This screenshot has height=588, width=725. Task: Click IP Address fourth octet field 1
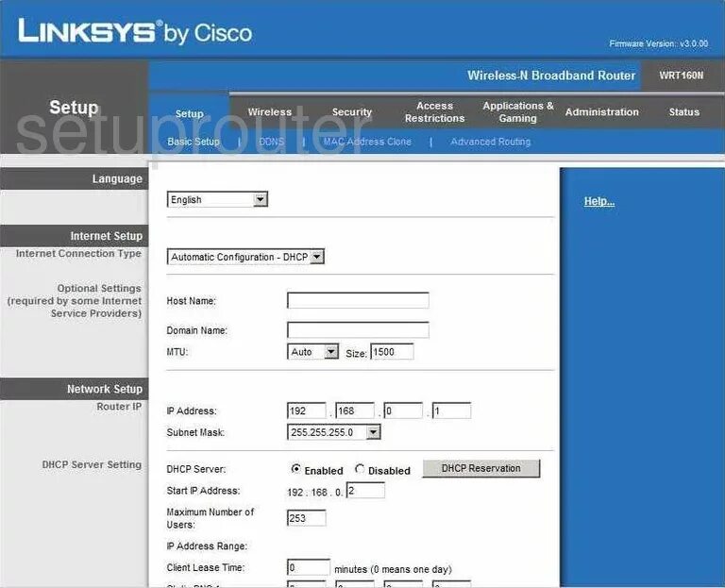(451, 411)
